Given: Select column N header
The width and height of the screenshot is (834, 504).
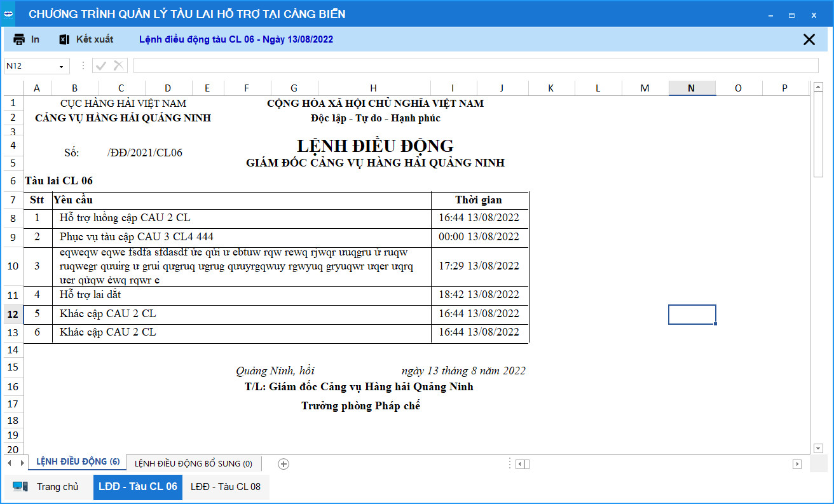Looking at the screenshot, I should 692,88.
